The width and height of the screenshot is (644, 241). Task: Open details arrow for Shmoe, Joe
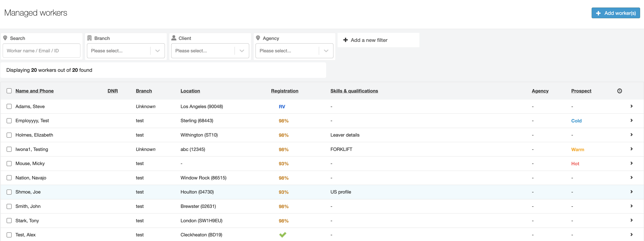coord(631,192)
